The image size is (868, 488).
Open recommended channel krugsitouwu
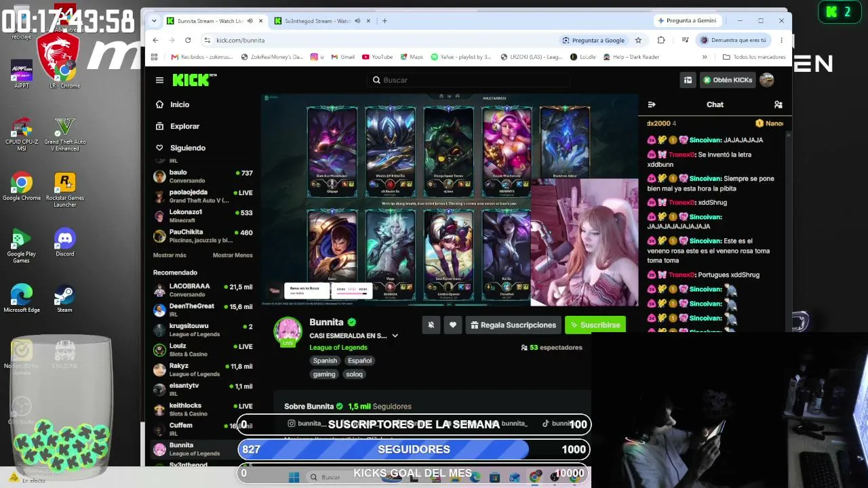pos(203,330)
